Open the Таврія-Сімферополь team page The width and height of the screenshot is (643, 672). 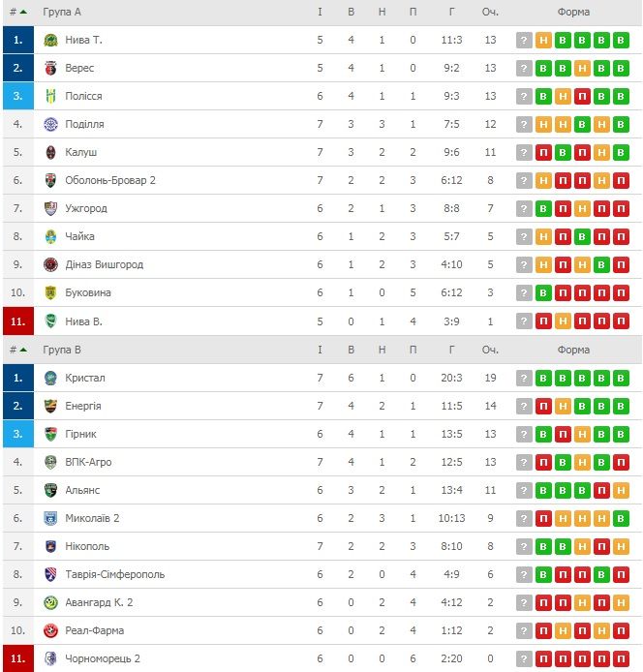coord(115,574)
